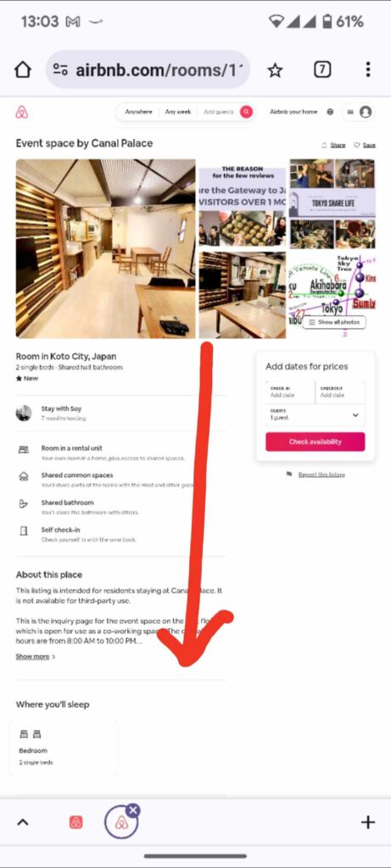Click Check availability button
Viewport: 391px width, 868px height.
pos(316,442)
